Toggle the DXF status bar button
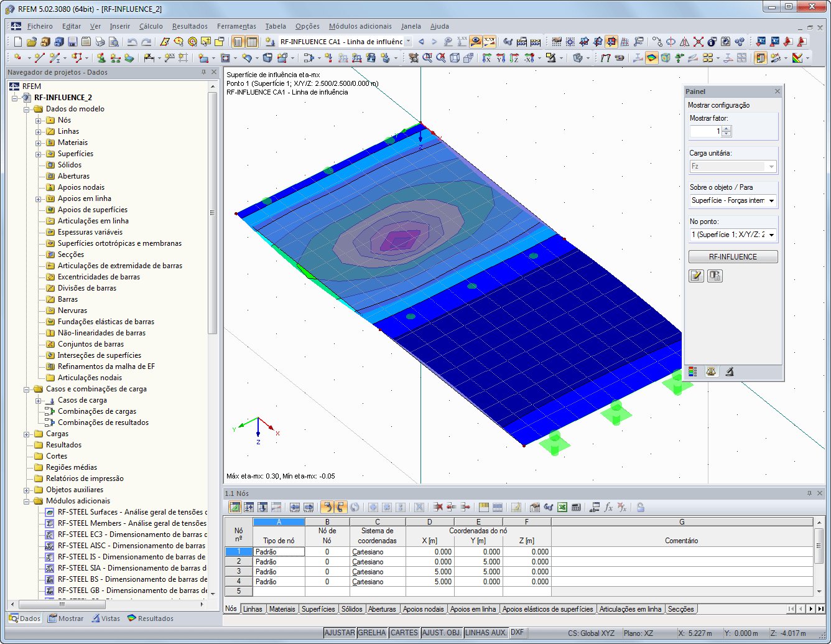 pyautogui.click(x=517, y=633)
